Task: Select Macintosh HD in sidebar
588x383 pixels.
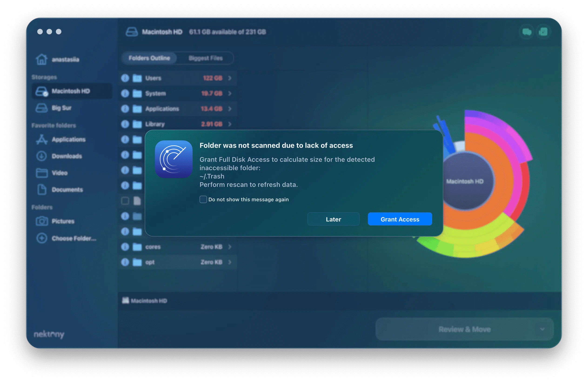Action: (x=69, y=91)
